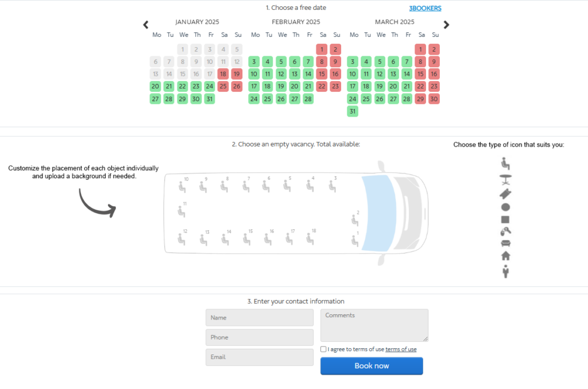Go to previous month with left arrow
Image resolution: width=588 pixels, height=389 pixels.
tap(146, 25)
